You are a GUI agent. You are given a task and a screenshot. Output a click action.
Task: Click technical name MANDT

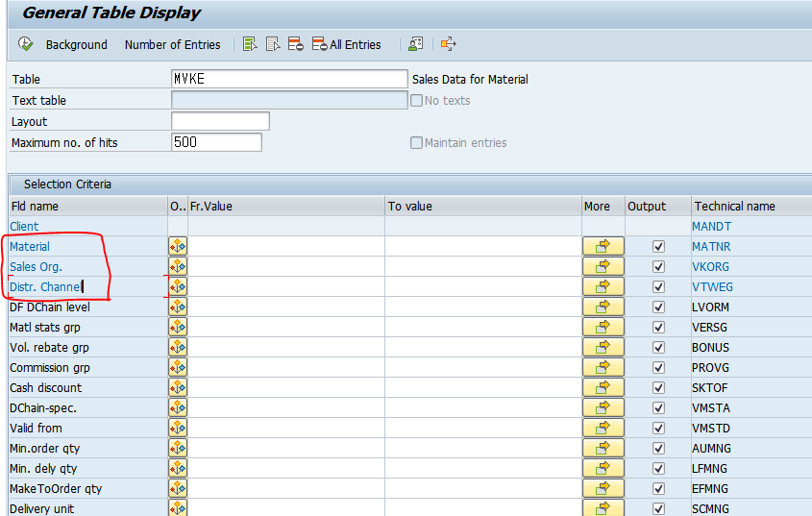(711, 227)
